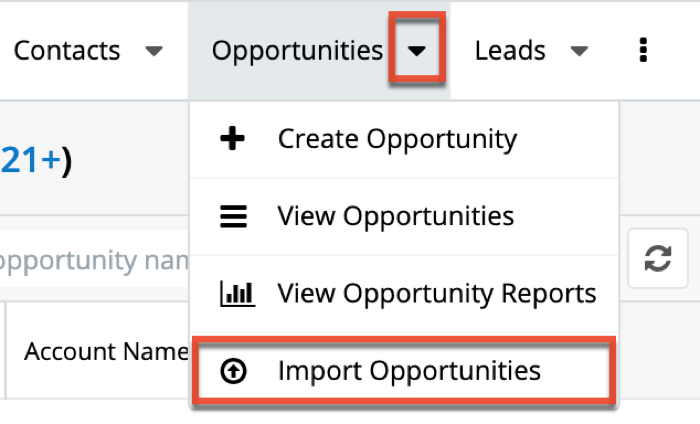Expand the Opportunities module dropdown arrow
Viewport: 700px width, 424px height.
(417, 50)
